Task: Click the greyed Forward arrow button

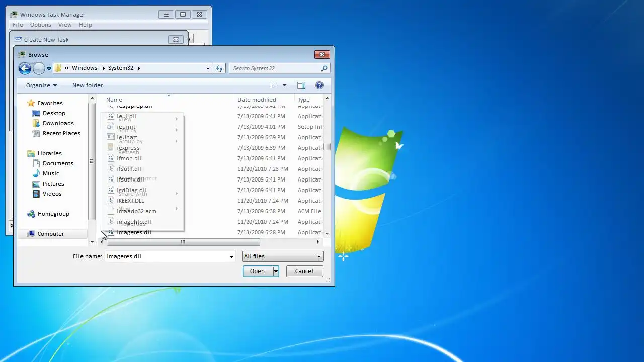Action: 39,68
